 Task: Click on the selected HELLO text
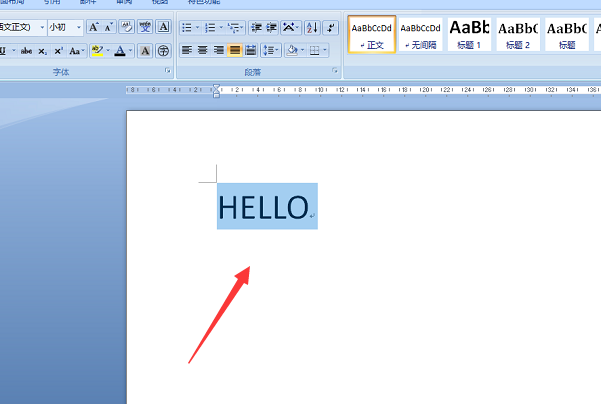(263, 207)
